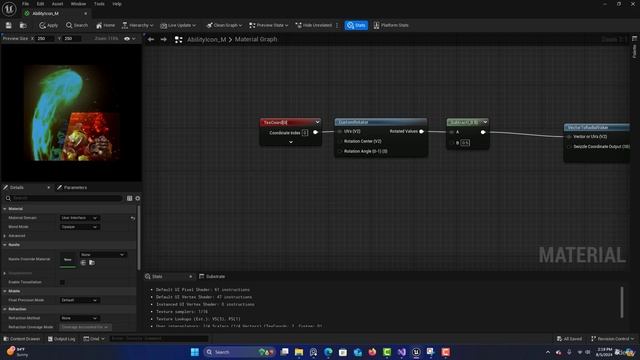The image size is (640, 360).
Task: Open the Nanite Override Material asset dropdown
Action: click(102, 255)
